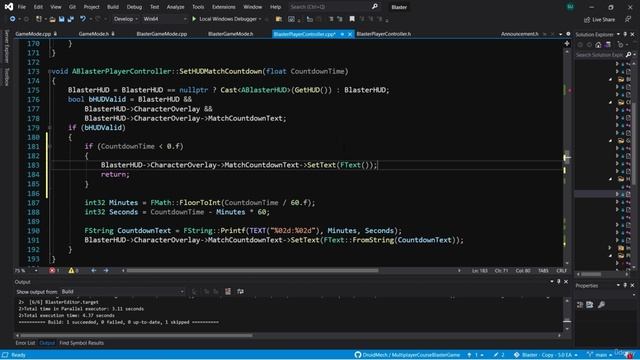Switch to GameMode.cpp tab
This screenshot has width=640, height=360.
coord(33,34)
